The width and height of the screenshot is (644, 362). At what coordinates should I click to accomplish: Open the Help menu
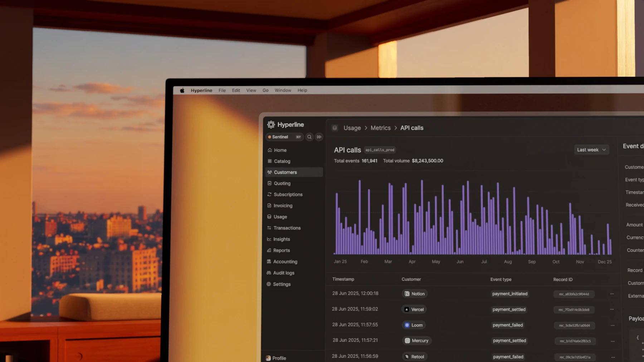point(302,90)
